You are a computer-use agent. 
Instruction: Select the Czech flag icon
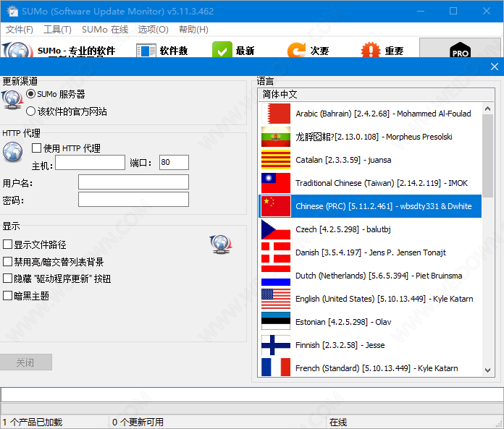click(x=276, y=229)
